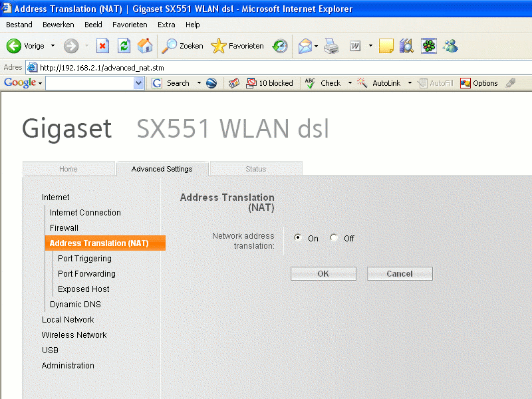Screen dimensions: 532x399
Task: Click the Refresh page icon
Action: 124,46
